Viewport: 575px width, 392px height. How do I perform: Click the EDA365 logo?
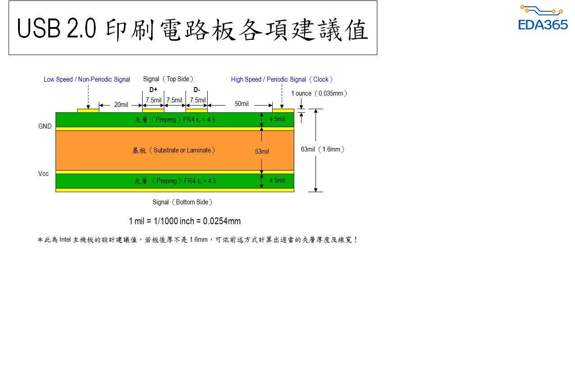pos(543,18)
